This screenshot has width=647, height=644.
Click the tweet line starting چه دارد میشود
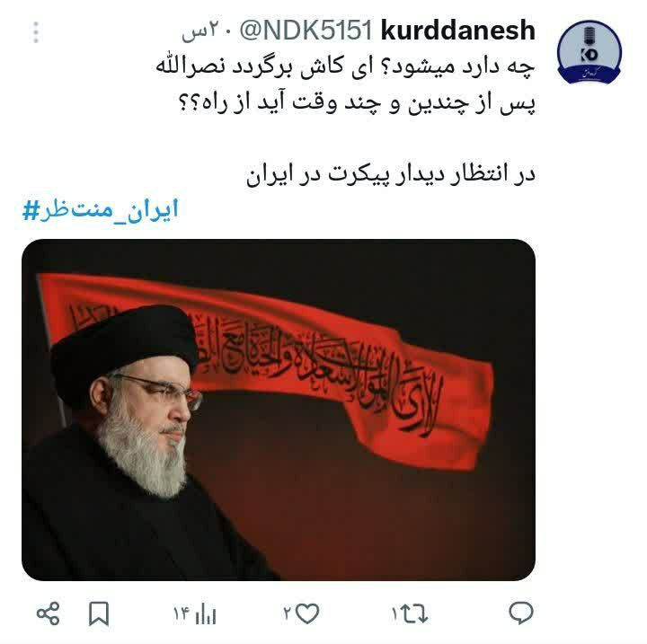pos(346,66)
